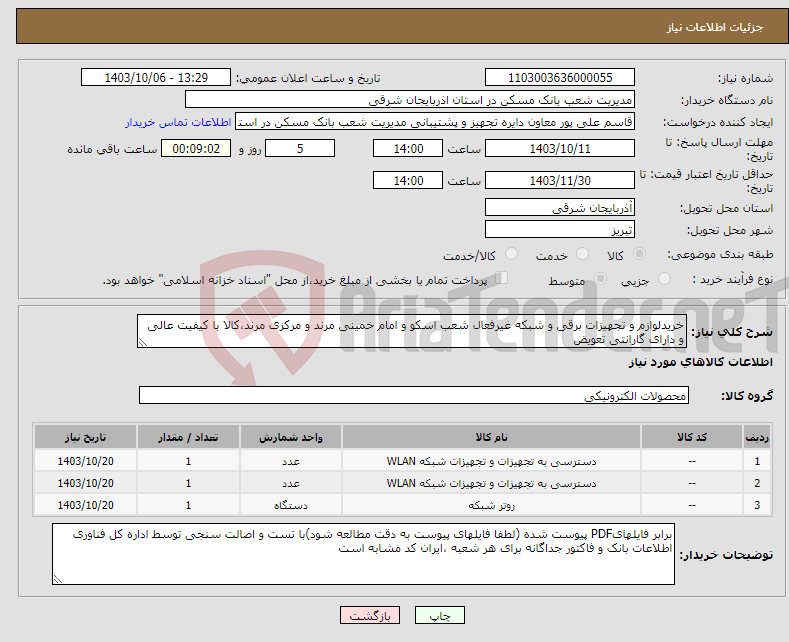The height and width of the screenshot is (642, 789).
Task: Click تعداد / مقدار column header
Action: click(188, 437)
